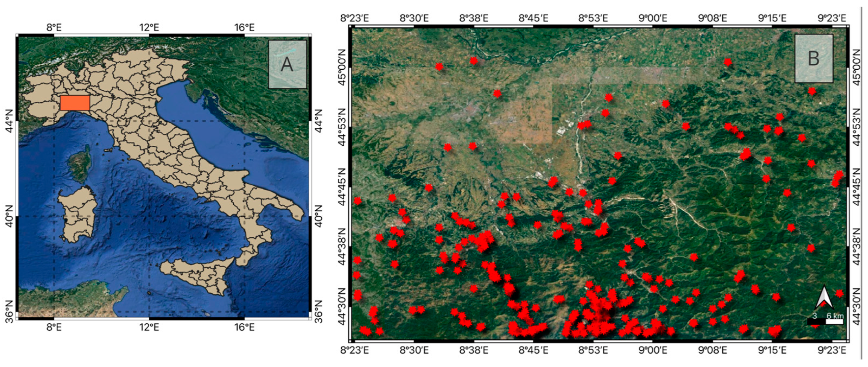Click the scale bar labeled 6 km
Viewport: 868px width, 367px height.
[x=825, y=321]
